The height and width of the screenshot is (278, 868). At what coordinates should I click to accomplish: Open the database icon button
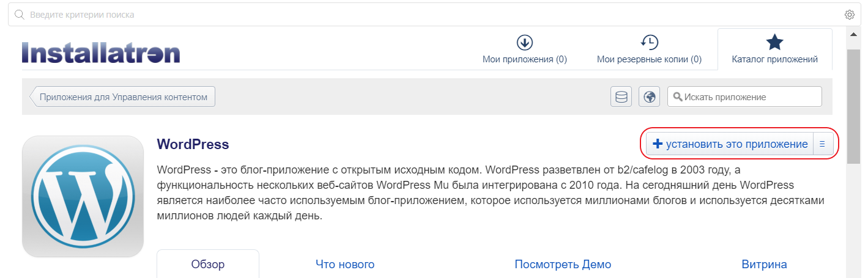[621, 97]
